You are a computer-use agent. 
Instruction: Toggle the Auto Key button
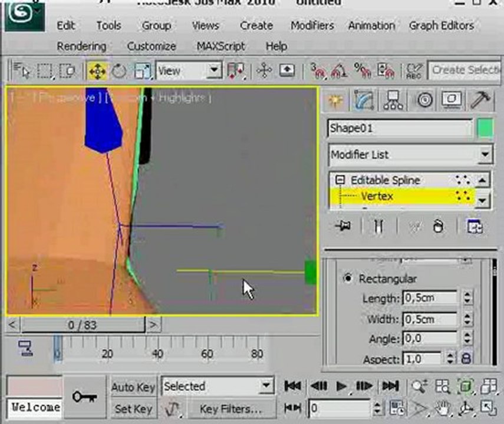point(133,387)
